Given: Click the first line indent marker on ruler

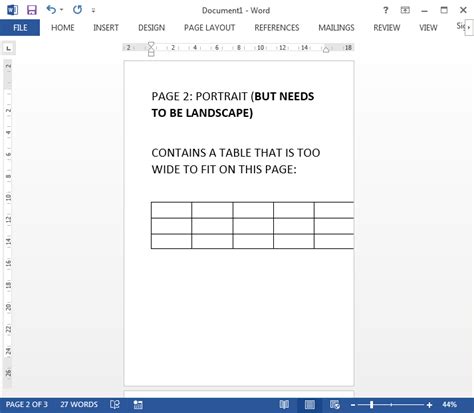Looking at the screenshot, I should [151, 45].
